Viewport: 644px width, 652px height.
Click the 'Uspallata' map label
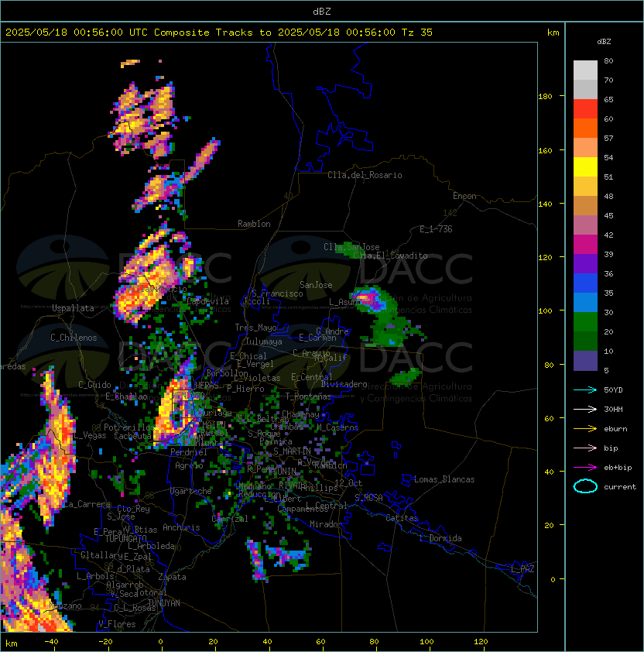[73, 308]
